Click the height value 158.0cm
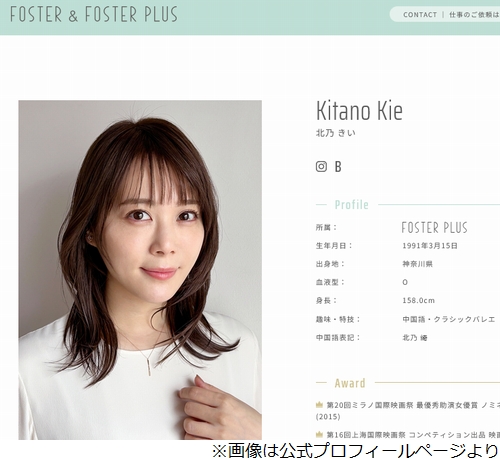Screen dimensions: 500x460 tap(418, 300)
